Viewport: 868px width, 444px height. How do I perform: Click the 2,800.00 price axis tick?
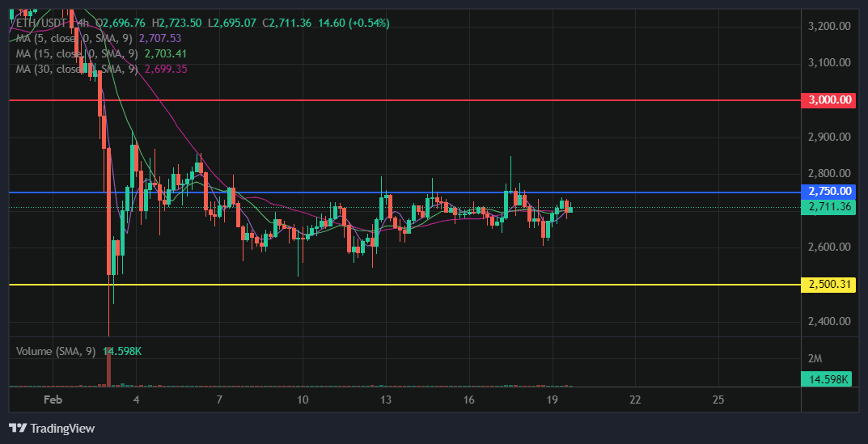[x=829, y=174]
